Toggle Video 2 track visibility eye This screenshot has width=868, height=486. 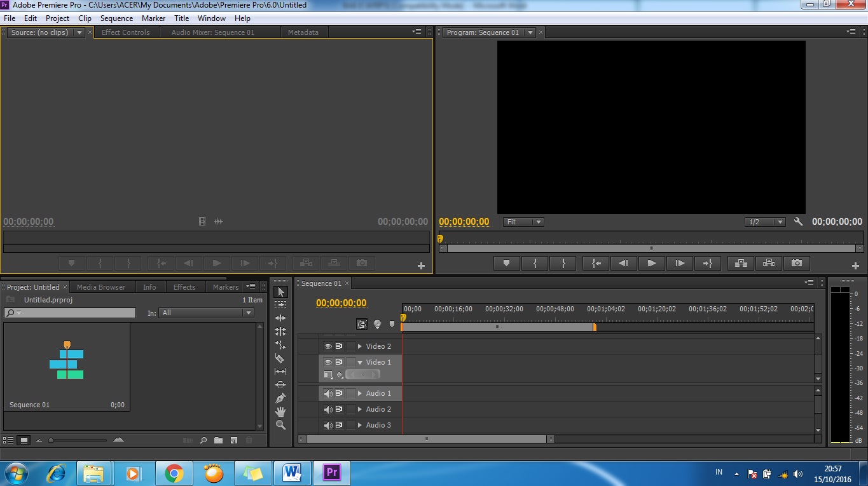click(328, 346)
